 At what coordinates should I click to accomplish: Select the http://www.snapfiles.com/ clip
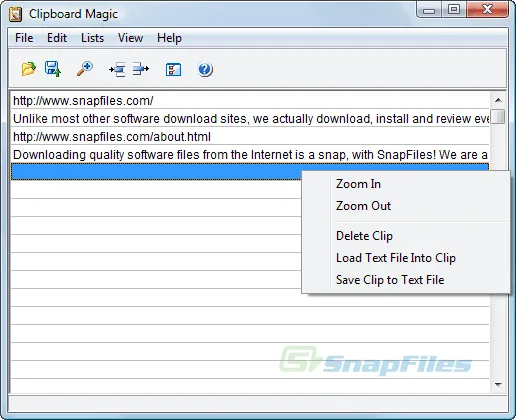click(250, 101)
